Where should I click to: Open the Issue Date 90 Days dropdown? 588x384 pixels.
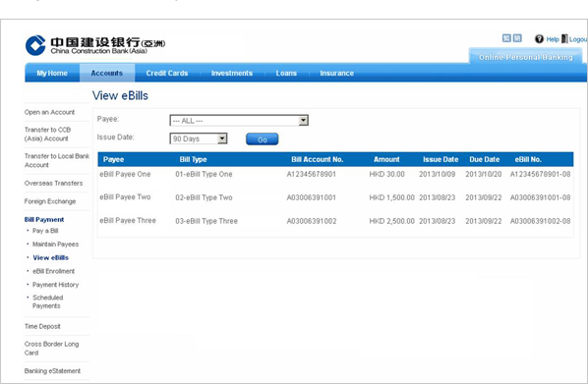pyautogui.click(x=199, y=138)
